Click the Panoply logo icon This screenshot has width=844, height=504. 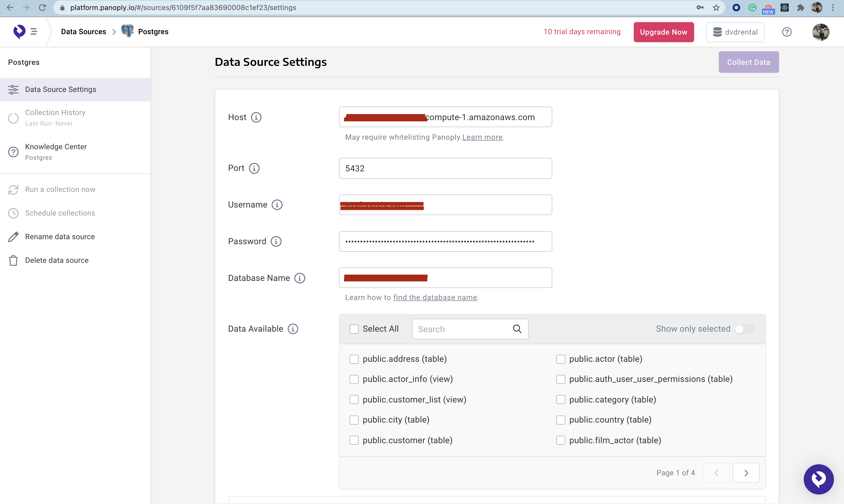19,31
